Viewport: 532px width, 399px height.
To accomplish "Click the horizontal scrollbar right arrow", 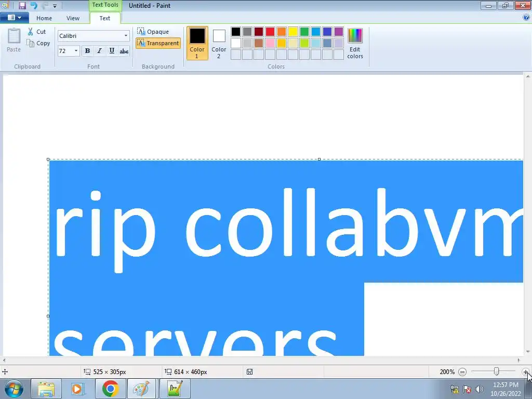I will (x=519, y=361).
